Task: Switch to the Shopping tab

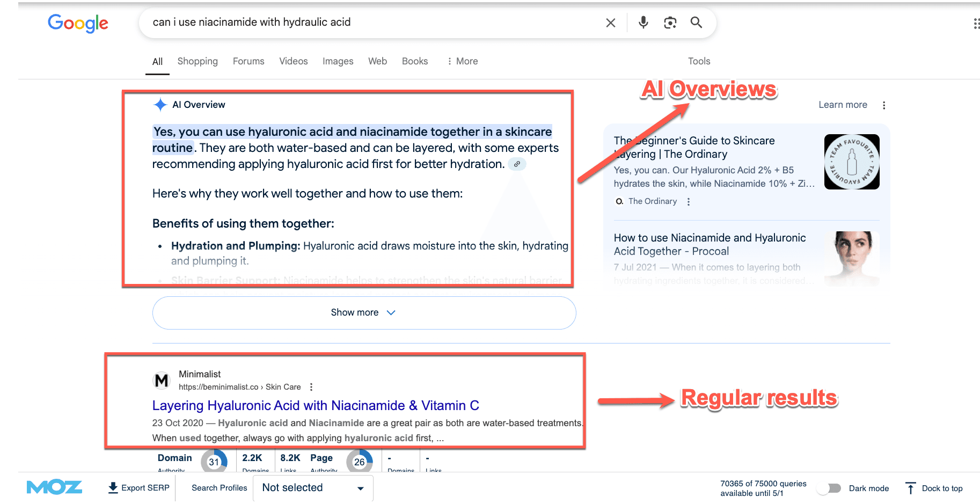Action: pyautogui.click(x=198, y=61)
